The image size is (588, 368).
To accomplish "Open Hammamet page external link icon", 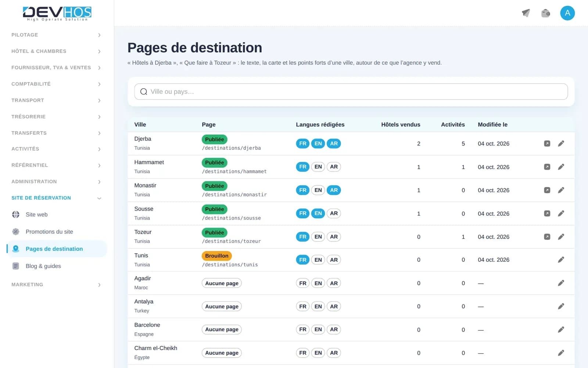I will coord(547,167).
